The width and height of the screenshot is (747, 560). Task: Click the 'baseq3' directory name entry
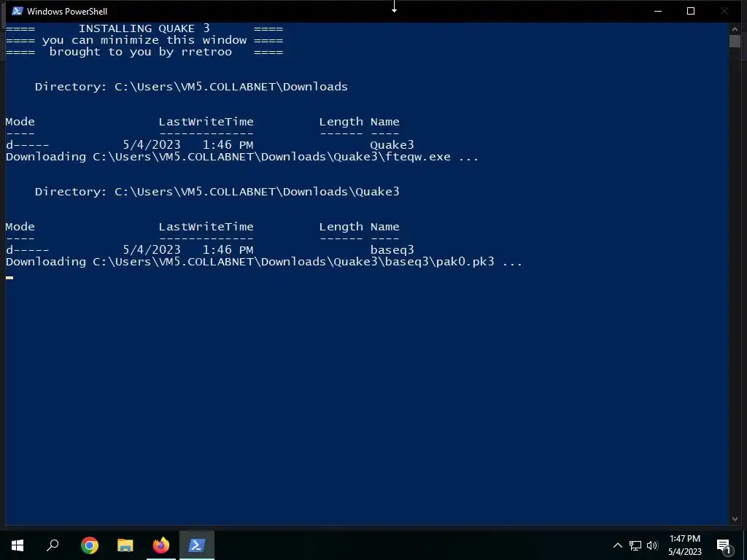coord(392,249)
